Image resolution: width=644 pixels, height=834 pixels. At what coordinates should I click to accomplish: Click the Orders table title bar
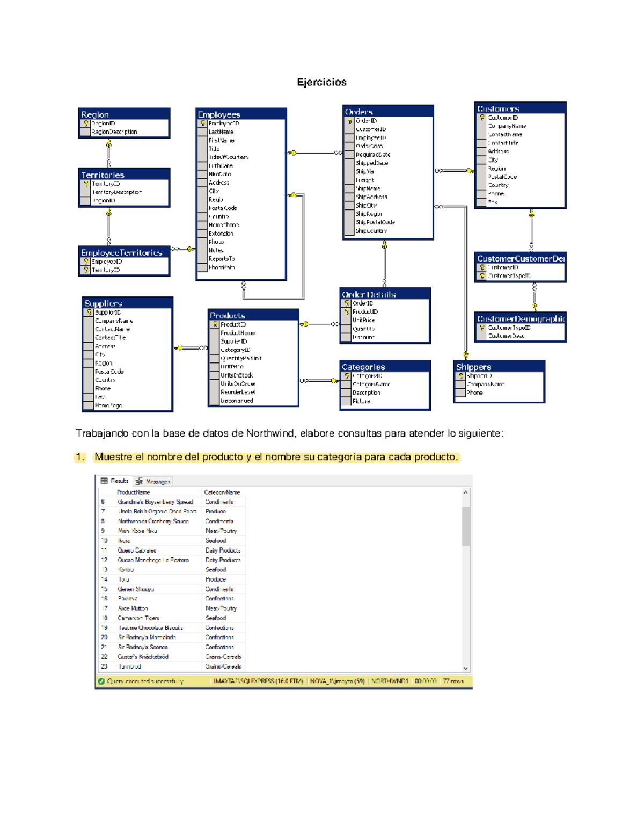click(388, 112)
